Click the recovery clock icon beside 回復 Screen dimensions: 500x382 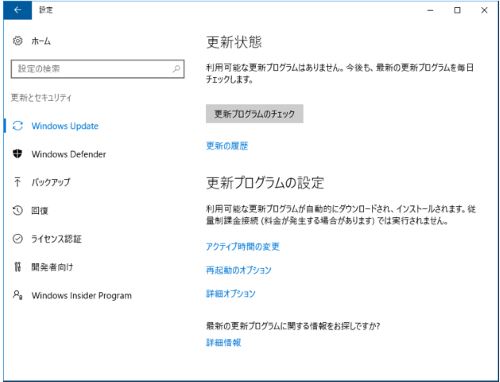pyautogui.click(x=18, y=210)
